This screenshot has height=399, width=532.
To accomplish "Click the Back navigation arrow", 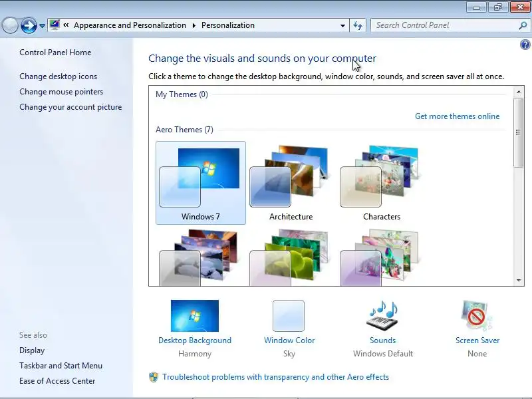I will click(x=10, y=25).
